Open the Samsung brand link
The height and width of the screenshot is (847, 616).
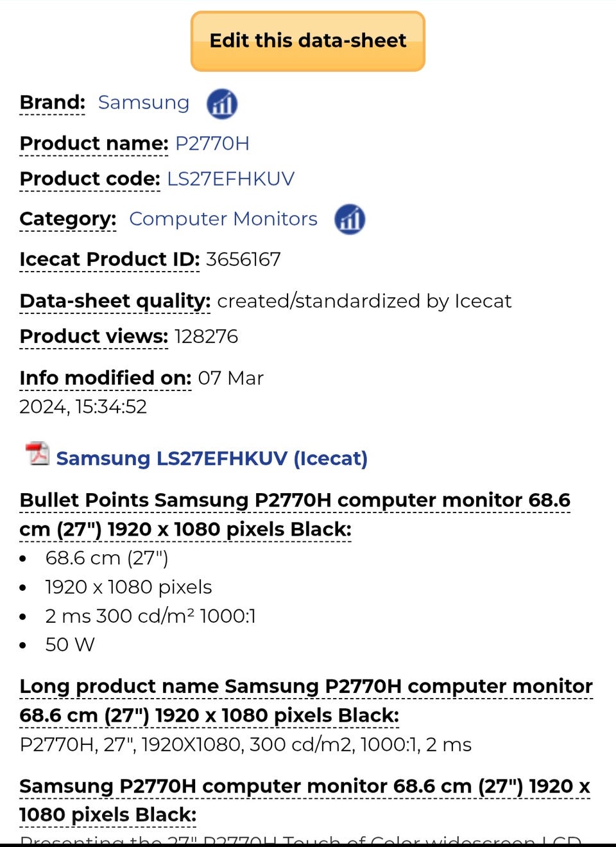(144, 103)
